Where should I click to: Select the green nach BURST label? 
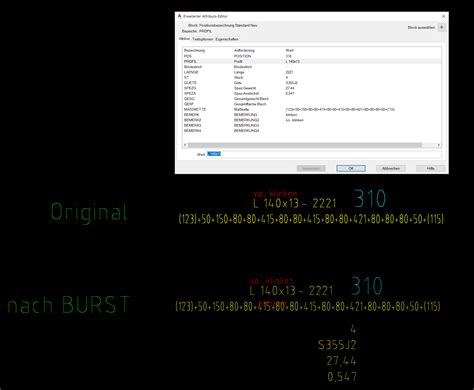[68, 305]
